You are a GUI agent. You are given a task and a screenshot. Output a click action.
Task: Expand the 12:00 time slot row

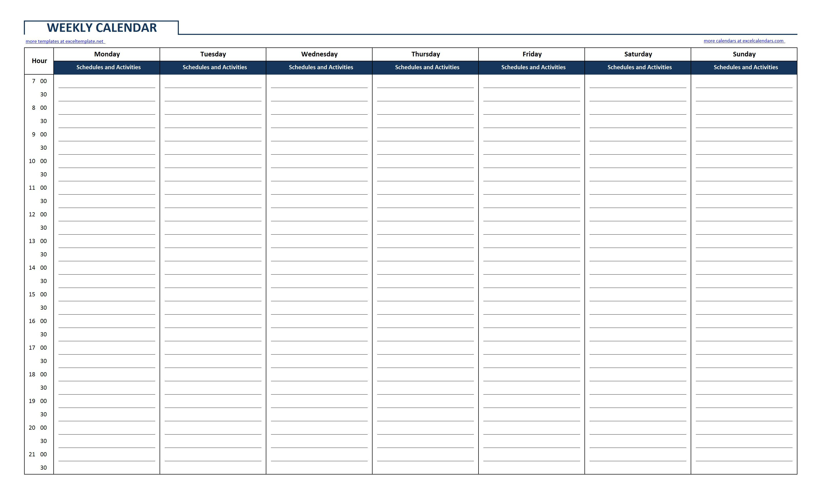[x=38, y=214]
